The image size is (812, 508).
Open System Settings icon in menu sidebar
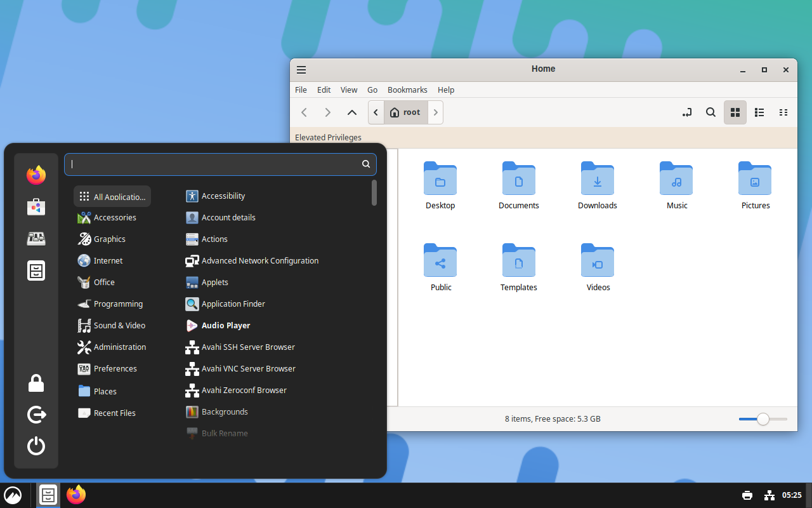(36, 239)
